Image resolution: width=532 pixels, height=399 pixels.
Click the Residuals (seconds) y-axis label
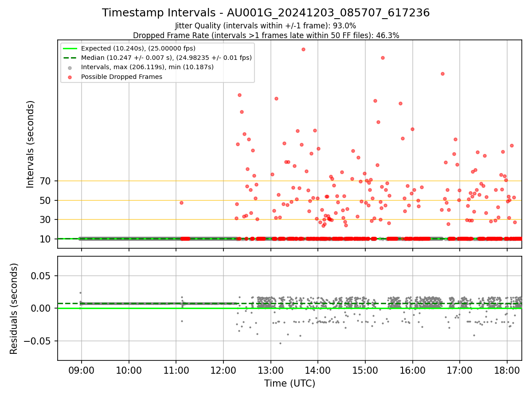(14, 309)
